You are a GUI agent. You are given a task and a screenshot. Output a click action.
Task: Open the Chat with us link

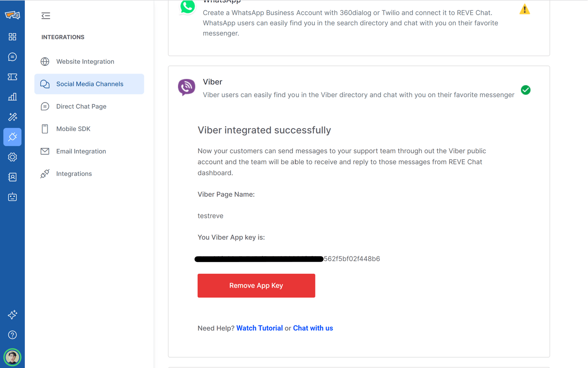click(313, 328)
